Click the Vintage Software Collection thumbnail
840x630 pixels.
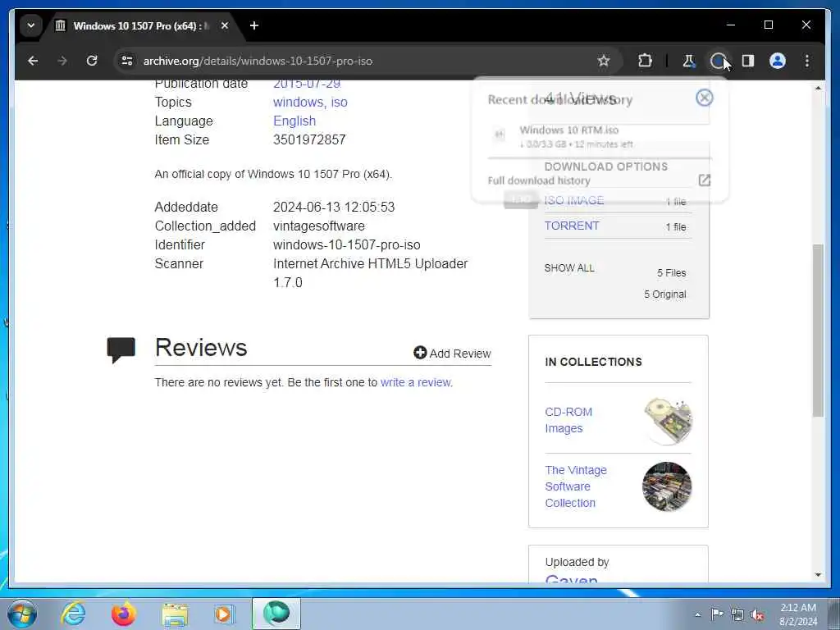pos(667,486)
